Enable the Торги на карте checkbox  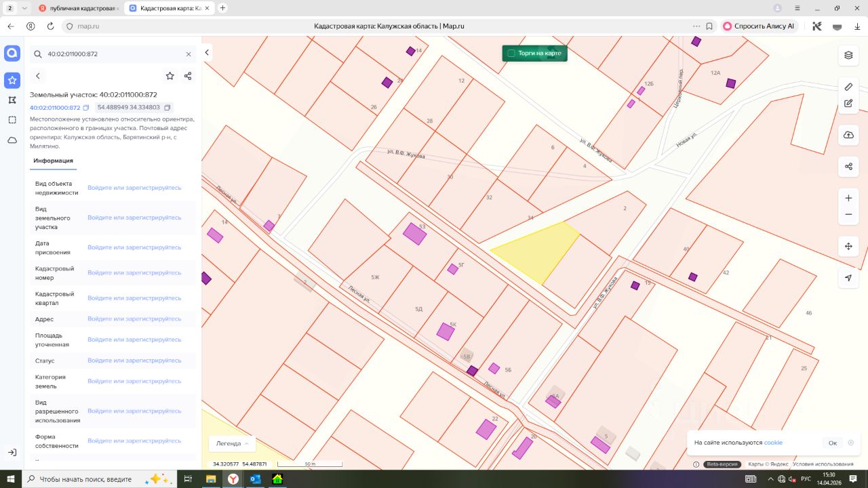[511, 53]
